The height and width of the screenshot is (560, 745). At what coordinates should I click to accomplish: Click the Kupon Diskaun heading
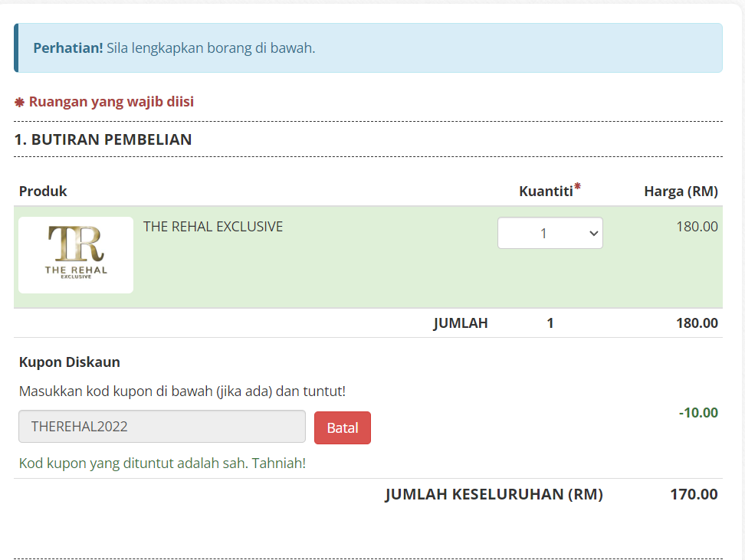[x=70, y=362]
